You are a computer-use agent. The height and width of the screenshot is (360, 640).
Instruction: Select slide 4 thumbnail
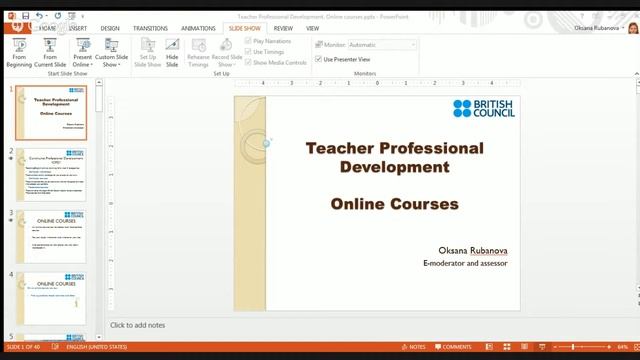51,299
